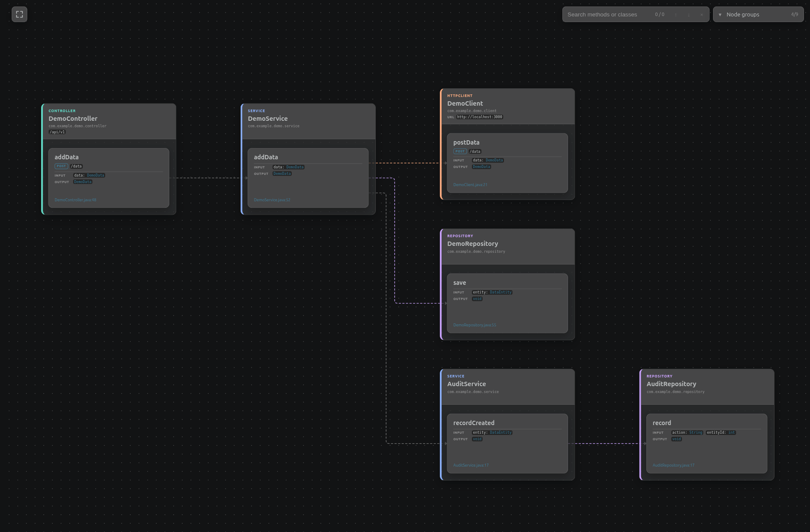
Task: Expand the Node groups dropdown
Action: [x=758, y=14]
